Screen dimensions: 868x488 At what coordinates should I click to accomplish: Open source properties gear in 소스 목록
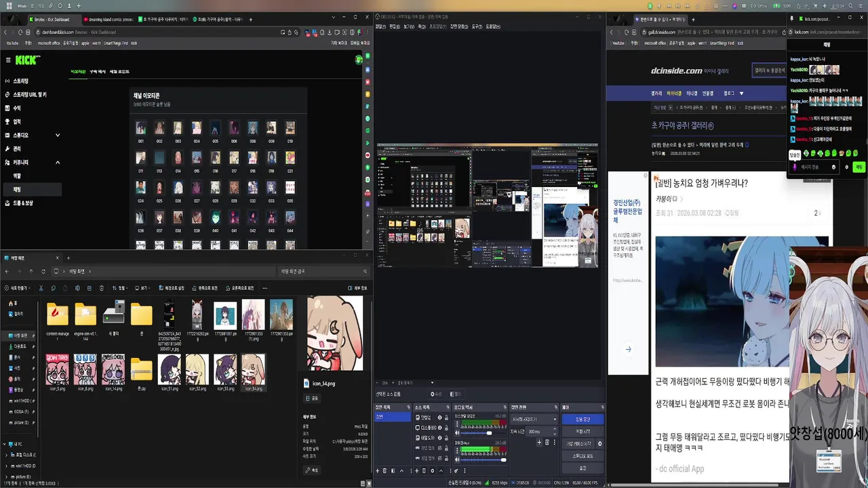coord(433,470)
